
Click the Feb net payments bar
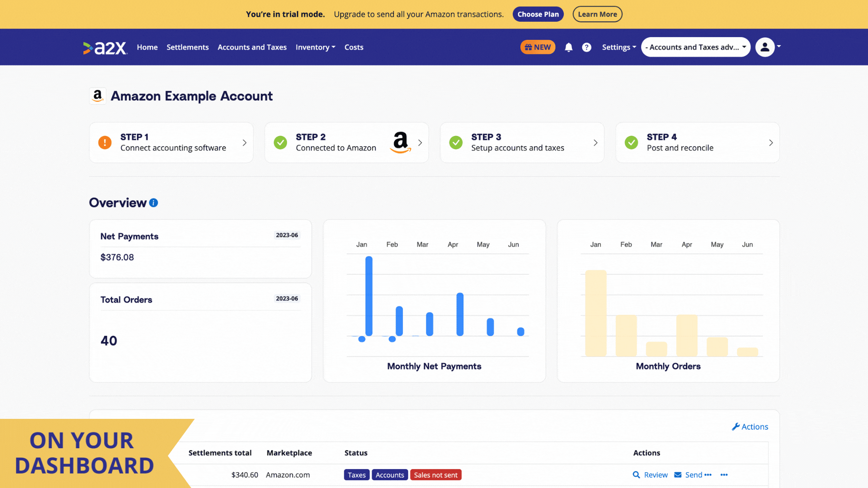tap(399, 321)
